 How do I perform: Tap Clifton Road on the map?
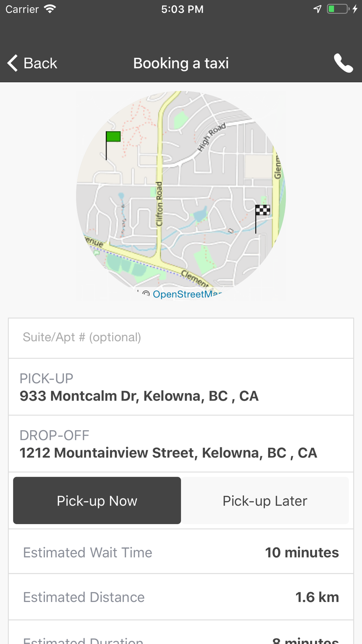(159, 204)
